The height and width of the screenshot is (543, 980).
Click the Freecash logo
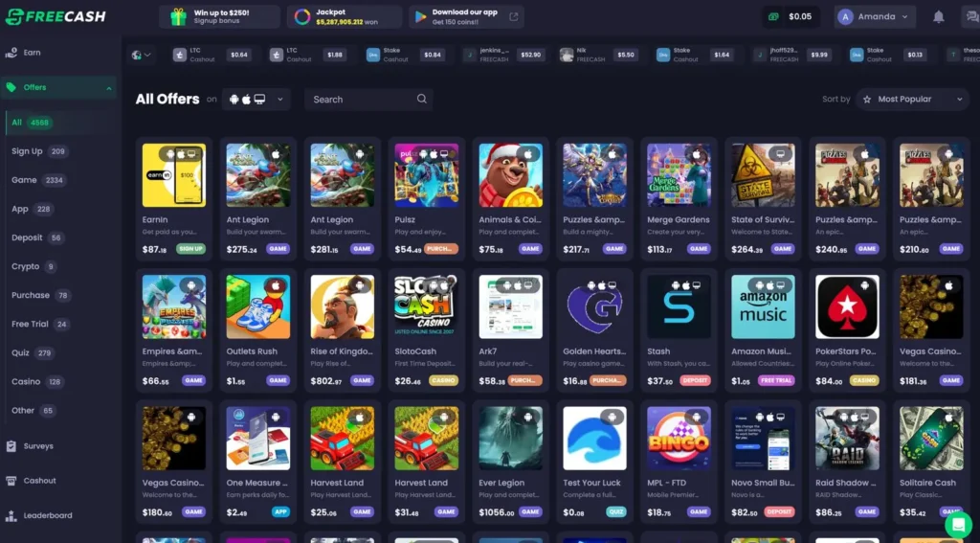point(56,17)
